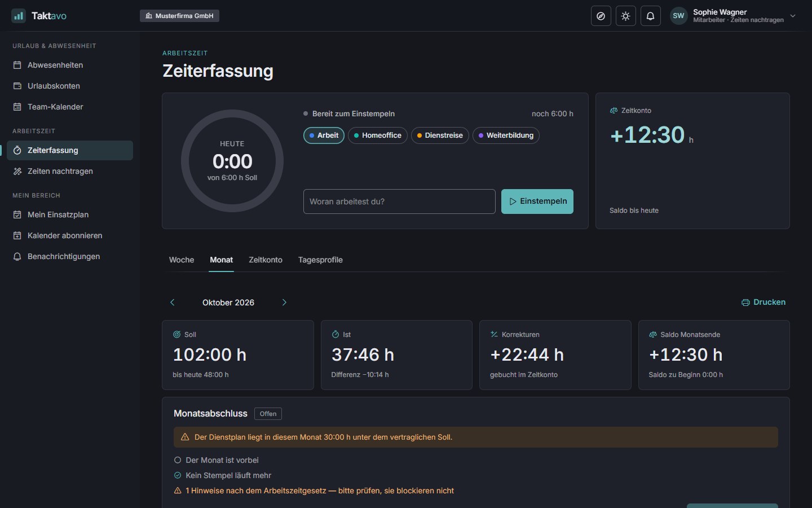The image size is (812, 508).
Task: Click the Arbeitszeitgesetz hint warning icon
Action: pyautogui.click(x=178, y=491)
